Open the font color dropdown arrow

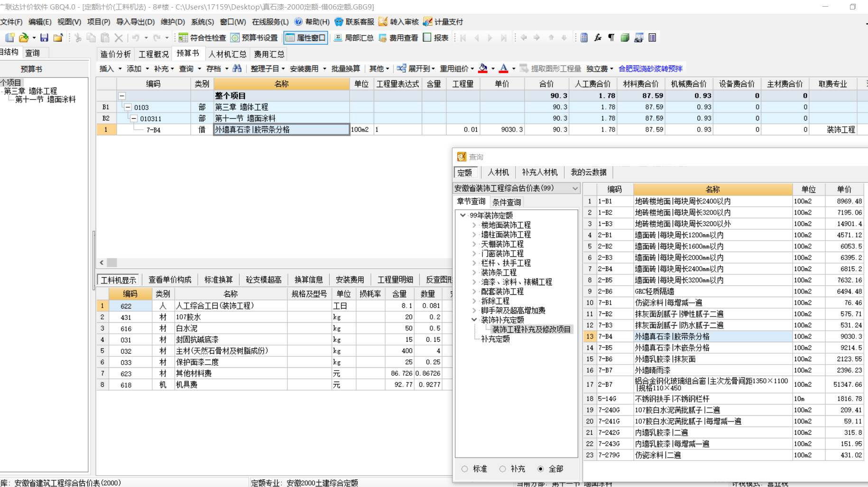(514, 69)
